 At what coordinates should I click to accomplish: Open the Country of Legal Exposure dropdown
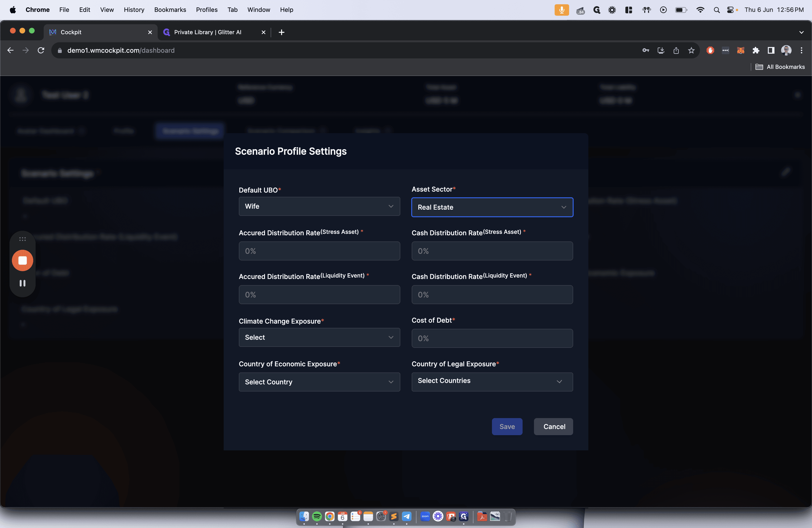tap(492, 382)
